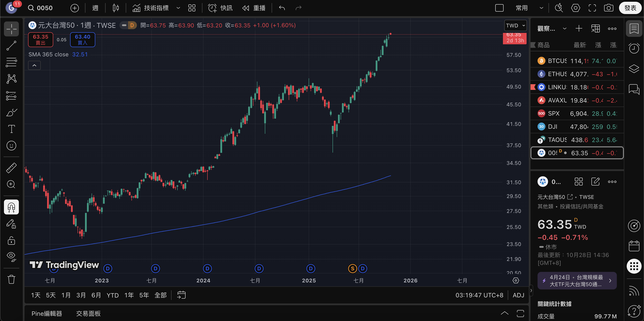Open the TWD currency dropdown
The width and height of the screenshot is (644, 321).
[x=515, y=25]
